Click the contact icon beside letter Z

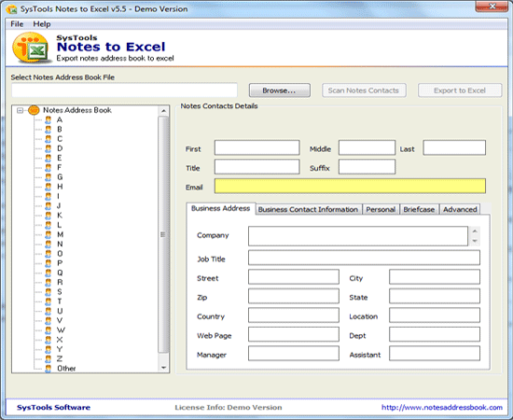[49, 359]
